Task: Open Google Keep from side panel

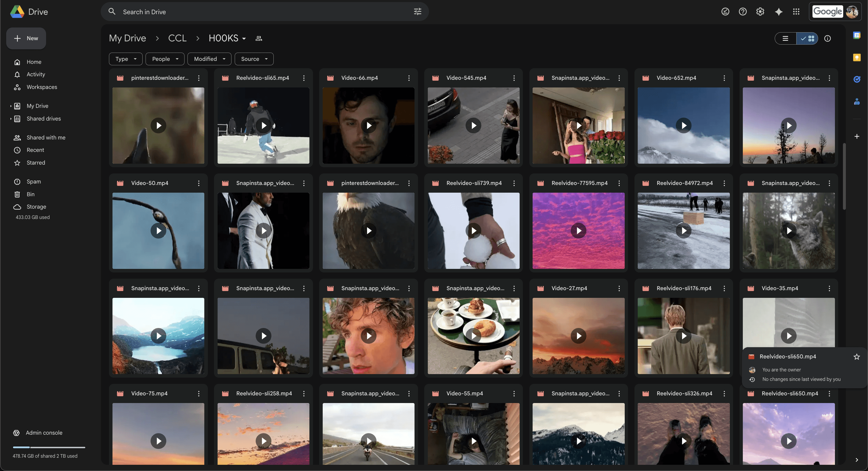Action: click(856, 58)
